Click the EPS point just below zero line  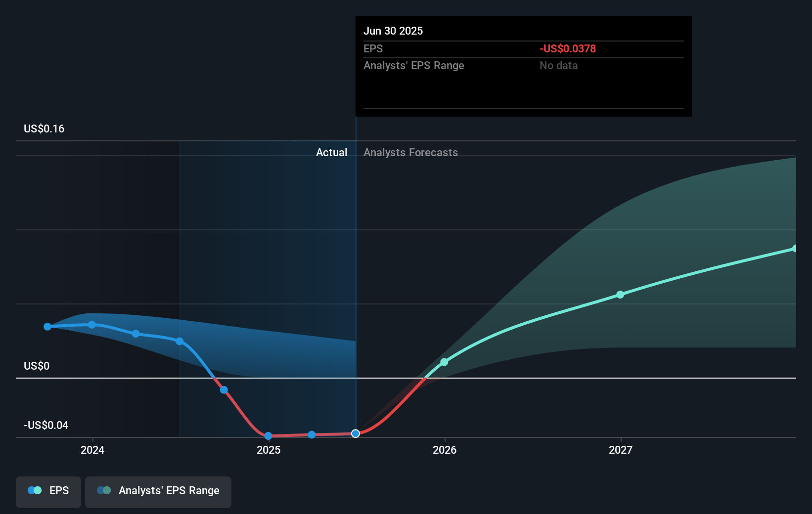tap(224, 390)
